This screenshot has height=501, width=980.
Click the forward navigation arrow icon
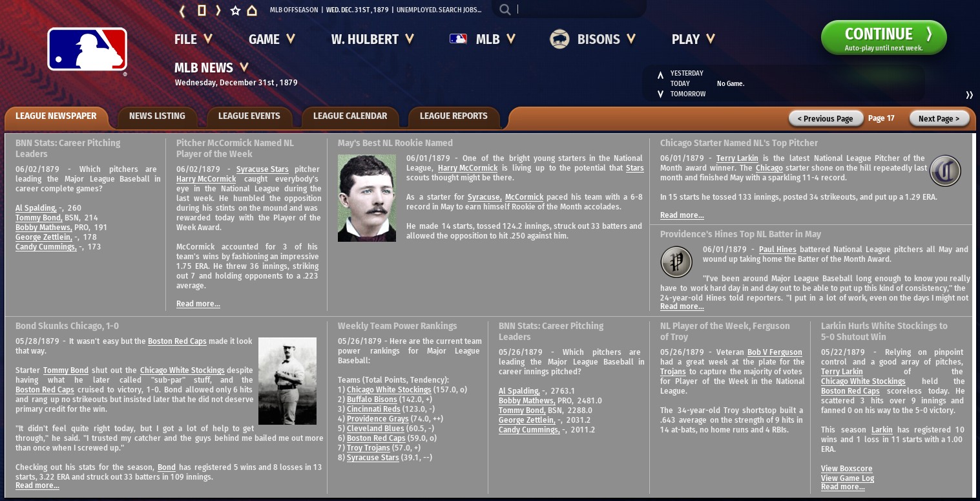(x=218, y=10)
